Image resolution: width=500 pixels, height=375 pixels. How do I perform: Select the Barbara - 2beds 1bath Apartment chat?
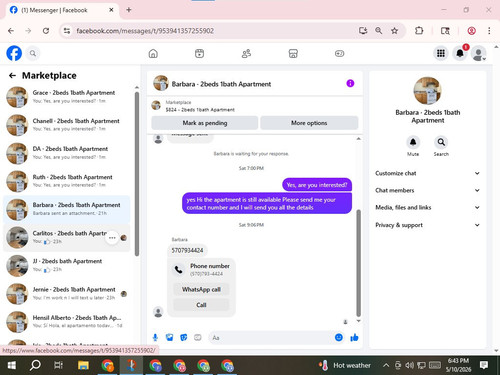point(67,209)
